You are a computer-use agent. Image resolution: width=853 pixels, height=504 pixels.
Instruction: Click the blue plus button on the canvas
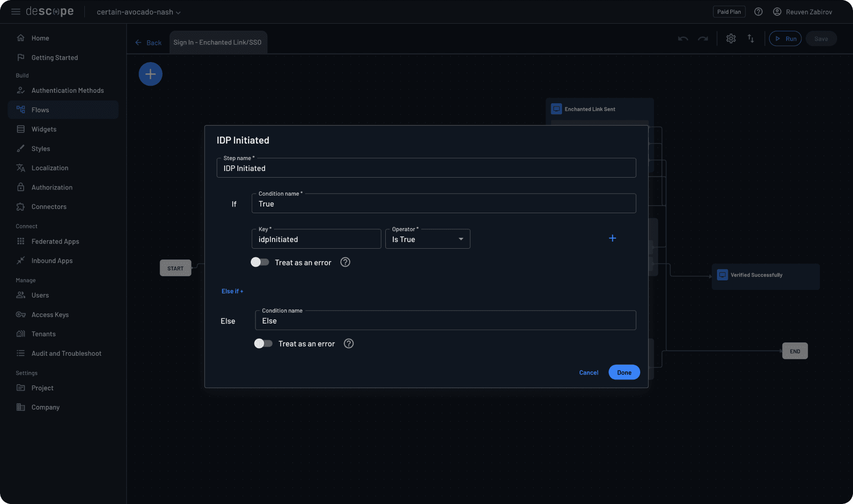pos(150,74)
